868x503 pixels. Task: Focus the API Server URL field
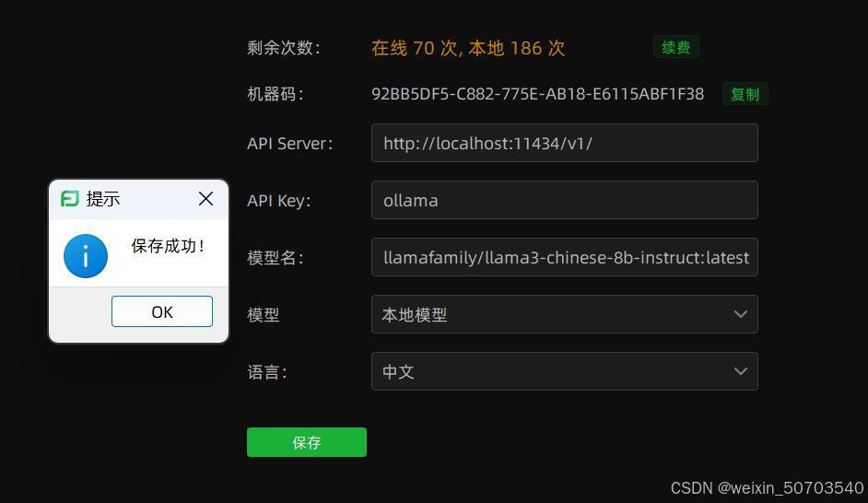coord(564,143)
